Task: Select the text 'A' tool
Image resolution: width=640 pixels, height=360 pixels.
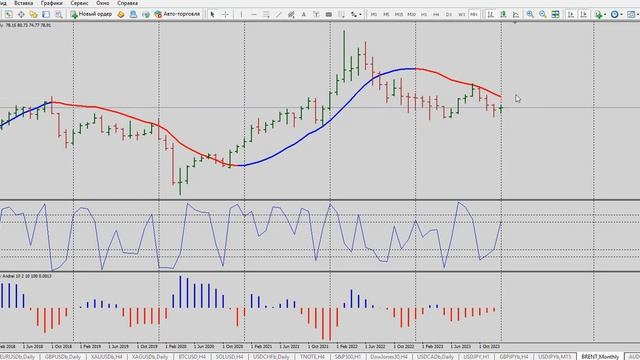Action: 304,14
